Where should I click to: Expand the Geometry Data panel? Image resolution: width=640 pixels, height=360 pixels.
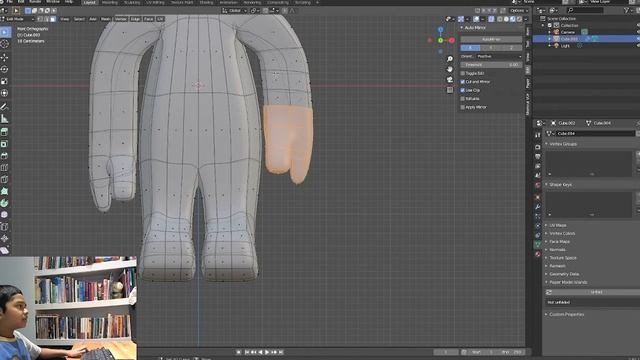click(546, 274)
